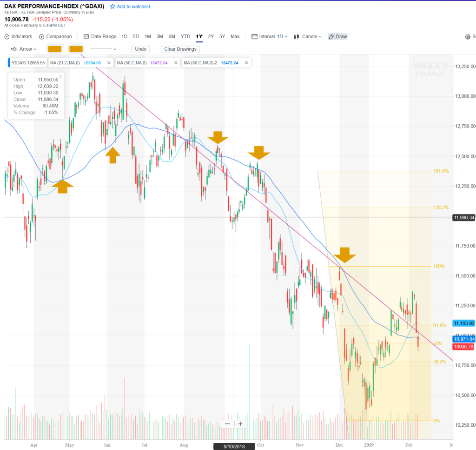
Task: Open the Candle chart type dropdown
Action: click(x=308, y=37)
